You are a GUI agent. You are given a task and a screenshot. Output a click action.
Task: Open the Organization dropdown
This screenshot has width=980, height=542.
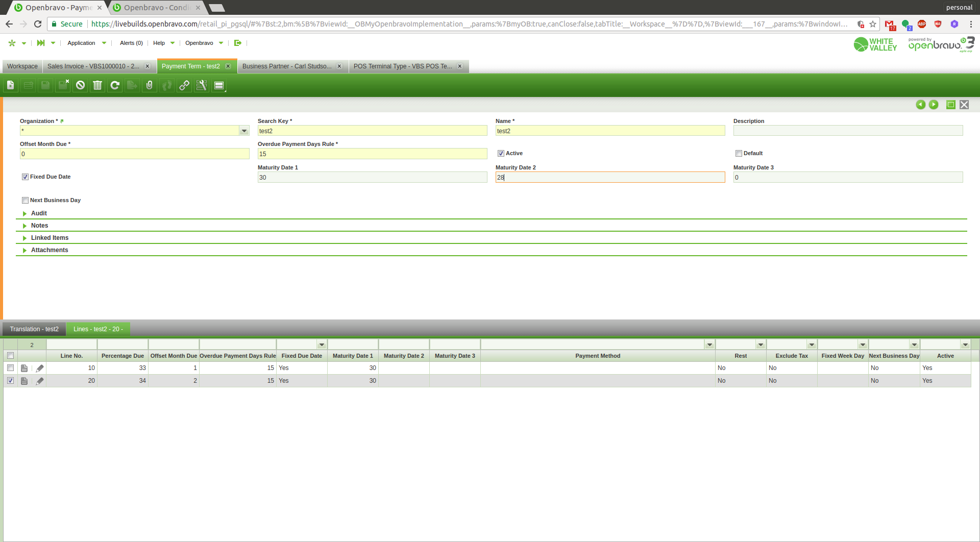[244, 131]
